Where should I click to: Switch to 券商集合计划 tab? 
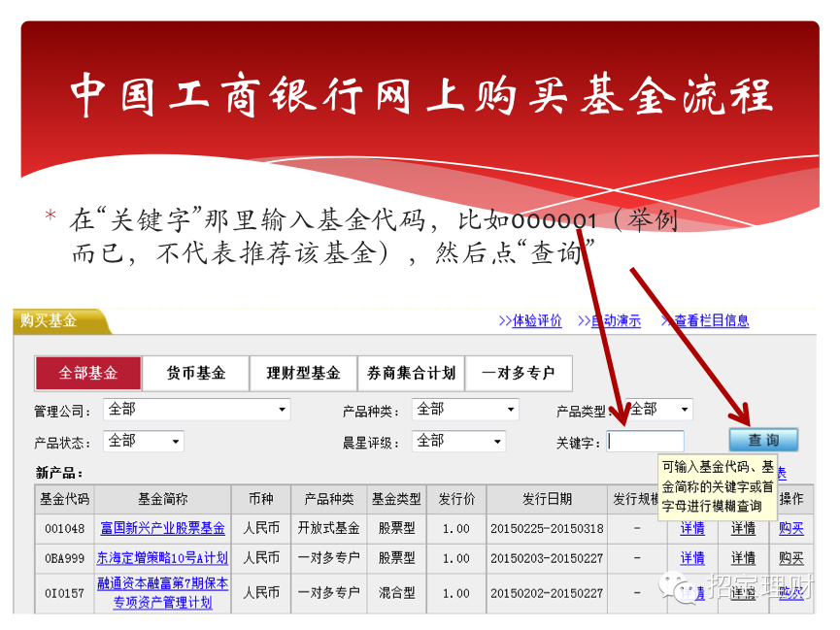pos(411,373)
